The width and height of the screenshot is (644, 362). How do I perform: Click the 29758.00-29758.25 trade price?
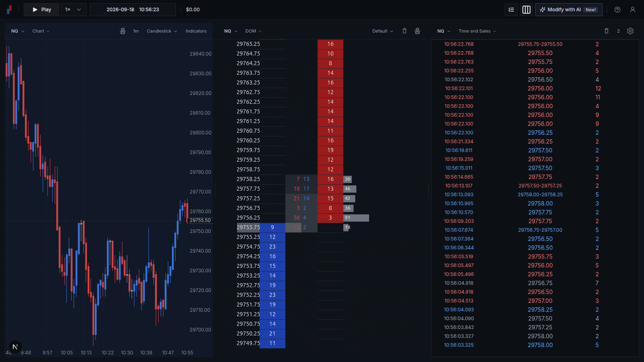point(540,195)
